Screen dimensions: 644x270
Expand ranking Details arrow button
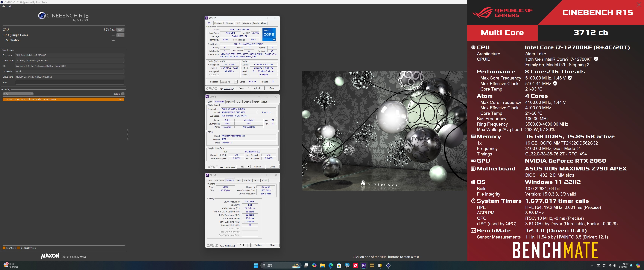(123, 94)
